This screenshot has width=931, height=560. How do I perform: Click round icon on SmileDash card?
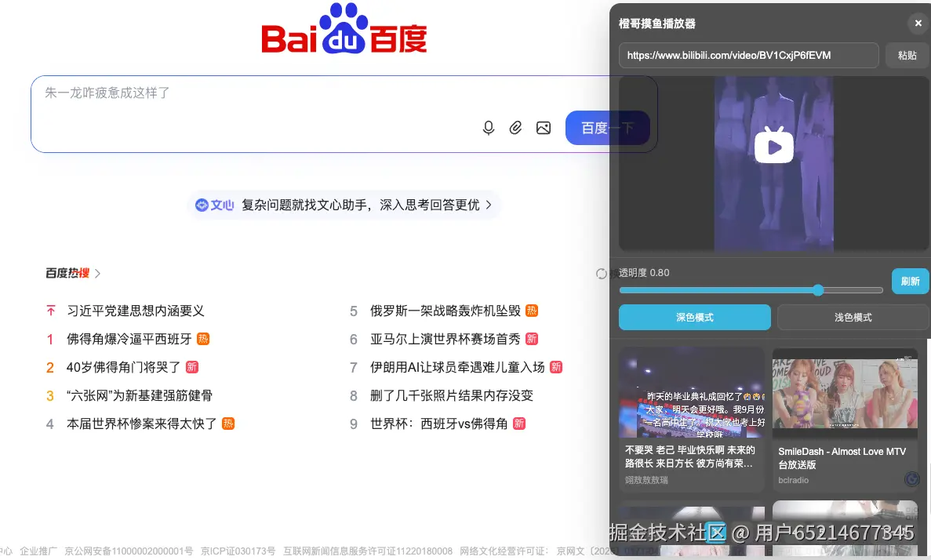[911, 478]
